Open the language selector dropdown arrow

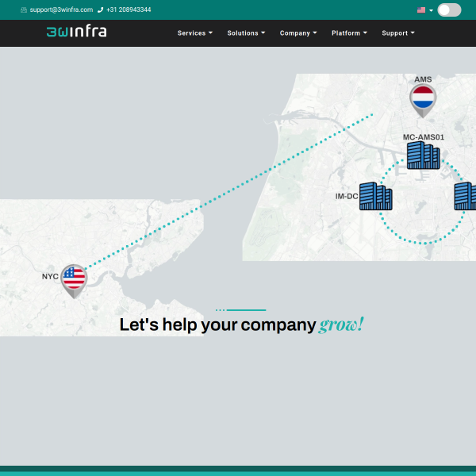tap(431, 10)
